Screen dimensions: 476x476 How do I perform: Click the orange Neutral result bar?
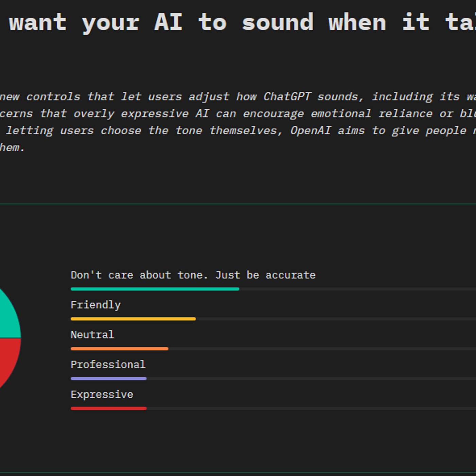pyautogui.click(x=119, y=349)
